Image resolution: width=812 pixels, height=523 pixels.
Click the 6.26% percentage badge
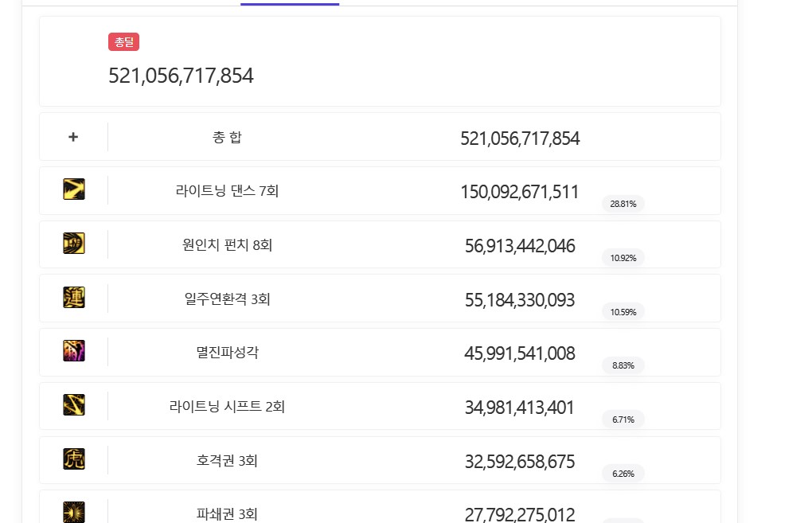coord(623,474)
